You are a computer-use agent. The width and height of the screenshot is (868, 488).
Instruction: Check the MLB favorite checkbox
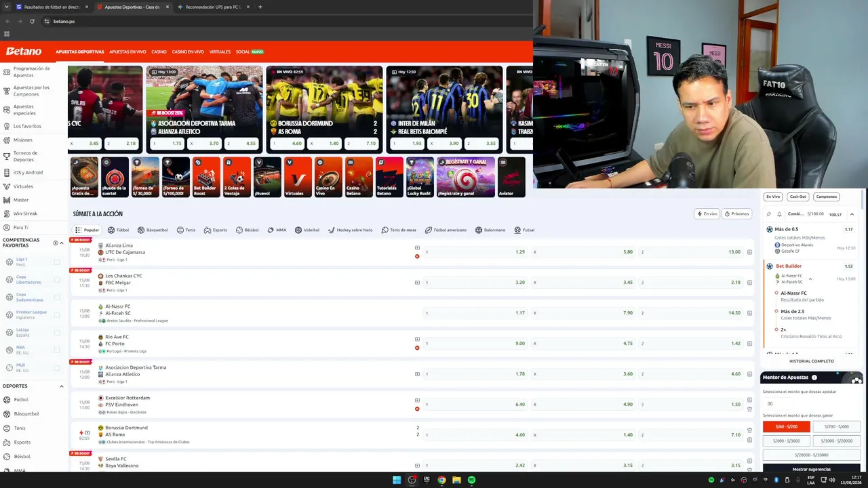coord(57,367)
